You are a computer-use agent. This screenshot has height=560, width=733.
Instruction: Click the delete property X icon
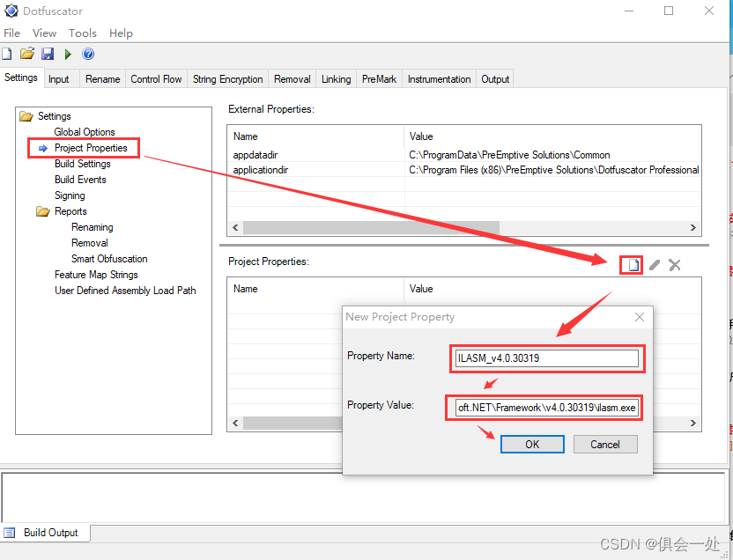click(x=675, y=265)
